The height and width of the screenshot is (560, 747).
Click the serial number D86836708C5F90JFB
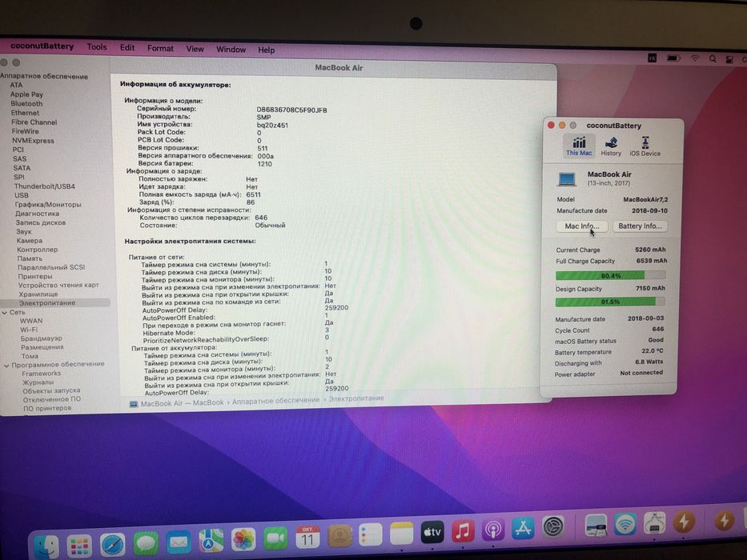[291, 110]
